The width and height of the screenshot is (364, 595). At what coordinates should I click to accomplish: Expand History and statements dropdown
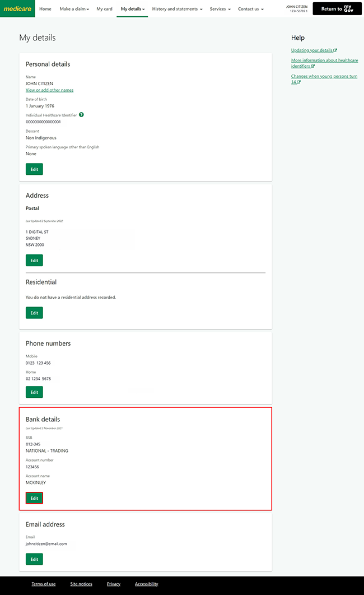coord(177,9)
